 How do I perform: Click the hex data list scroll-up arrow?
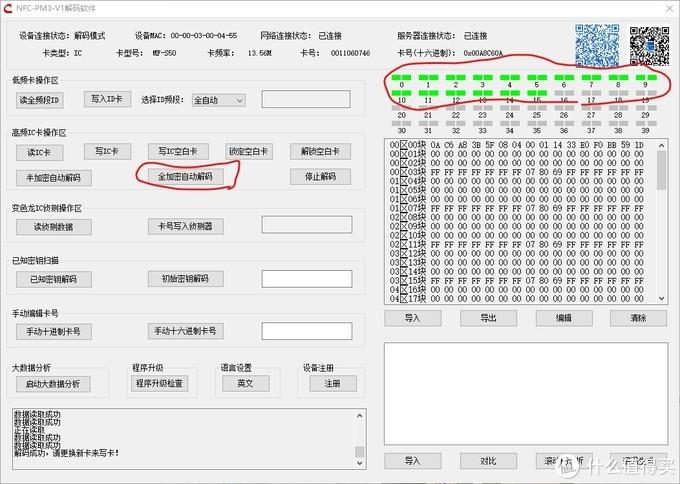661,145
